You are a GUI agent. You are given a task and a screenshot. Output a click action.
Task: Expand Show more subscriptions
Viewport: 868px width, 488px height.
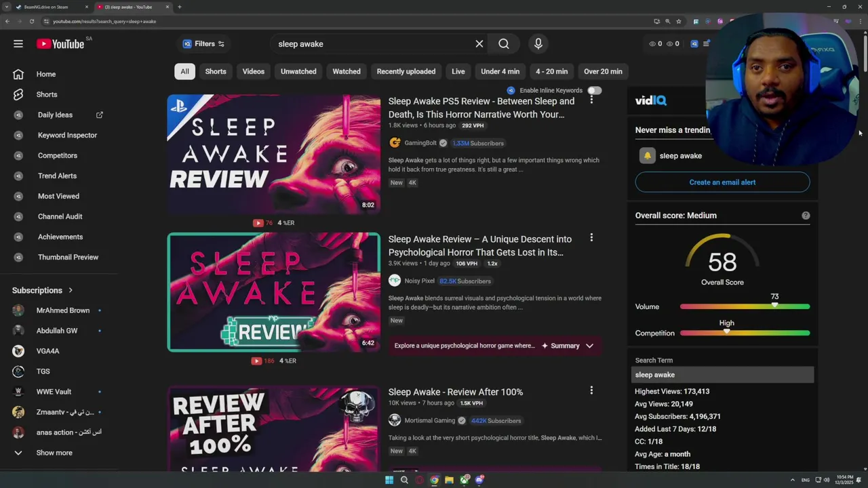point(54,453)
